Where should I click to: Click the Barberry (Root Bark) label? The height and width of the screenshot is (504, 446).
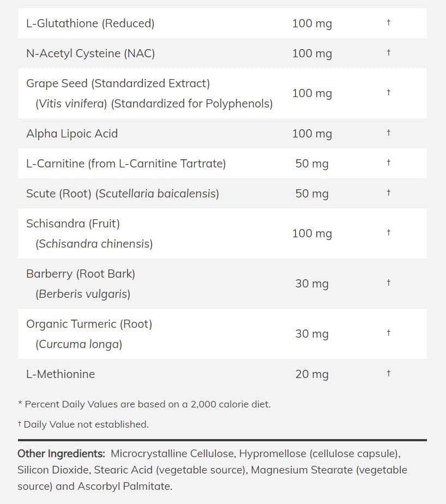(81, 274)
